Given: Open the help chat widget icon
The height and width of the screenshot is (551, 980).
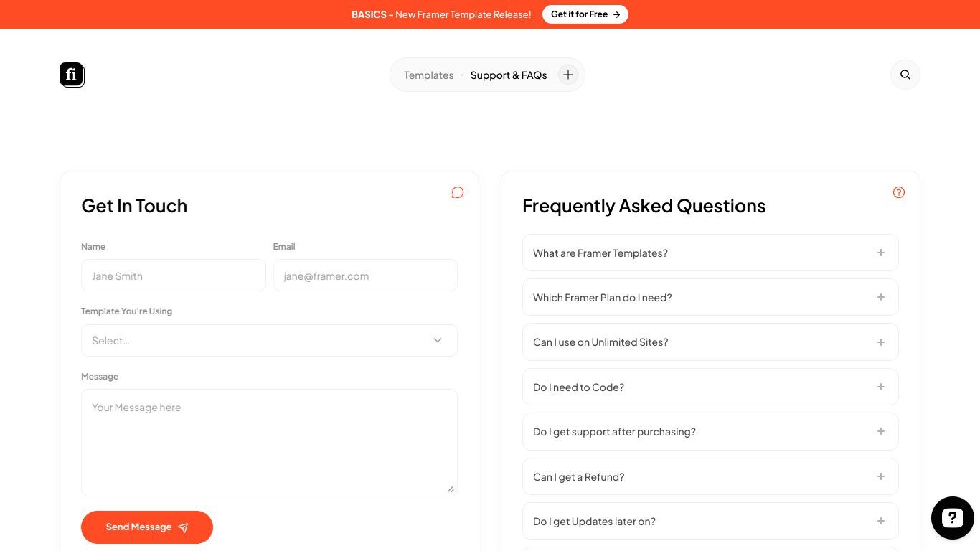Looking at the screenshot, I should click(952, 517).
